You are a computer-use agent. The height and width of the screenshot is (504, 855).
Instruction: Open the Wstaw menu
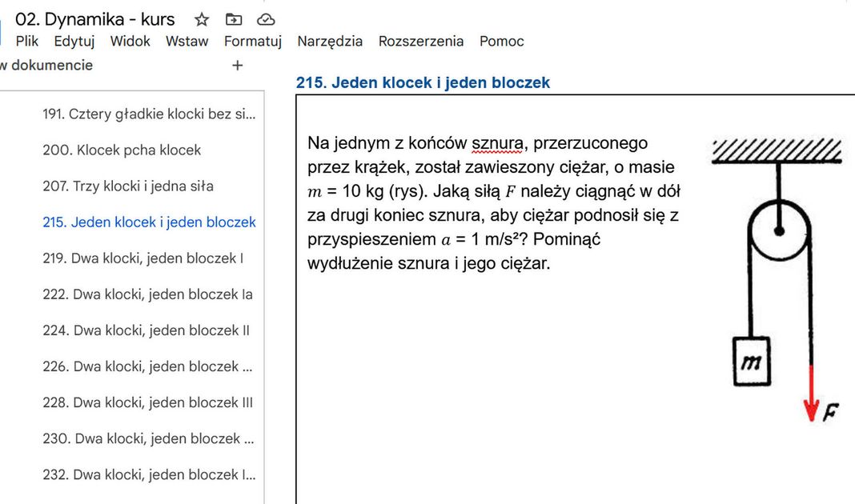point(187,41)
